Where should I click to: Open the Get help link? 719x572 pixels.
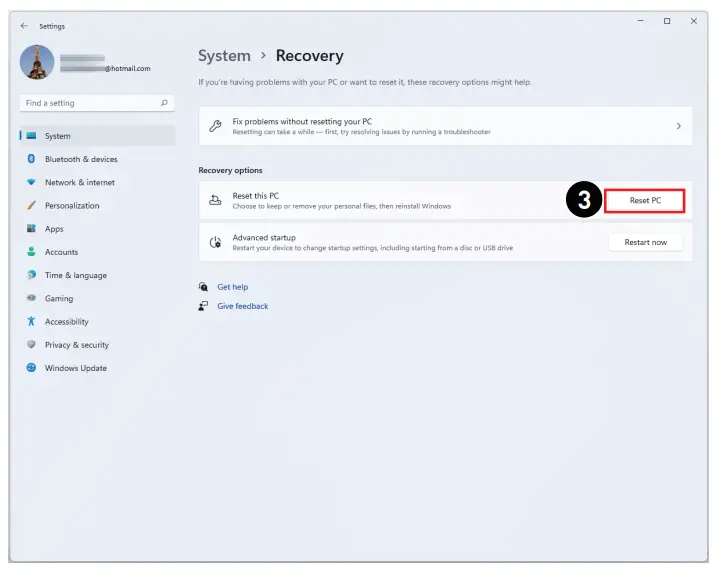[x=232, y=287]
